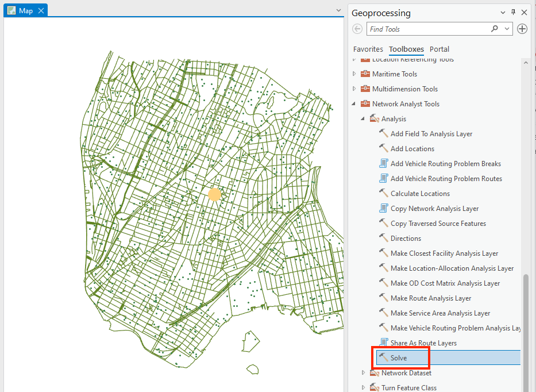Image resolution: width=536 pixels, height=392 pixels.
Task: Click the Share As Route Layers script icon
Action: click(x=384, y=343)
